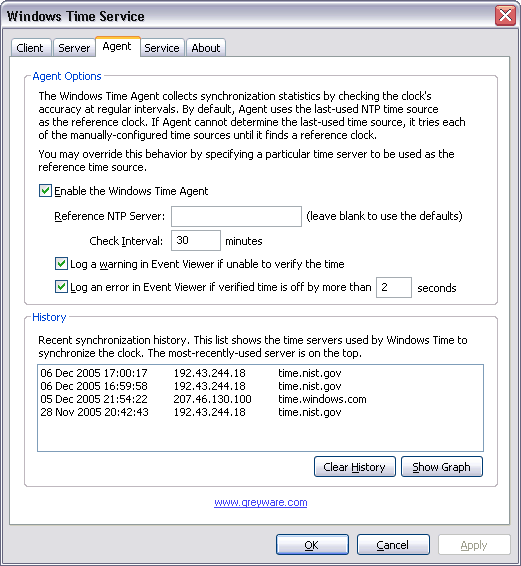The width and height of the screenshot is (521, 566).
Task: Open the About tab
Action: point(206,48)
